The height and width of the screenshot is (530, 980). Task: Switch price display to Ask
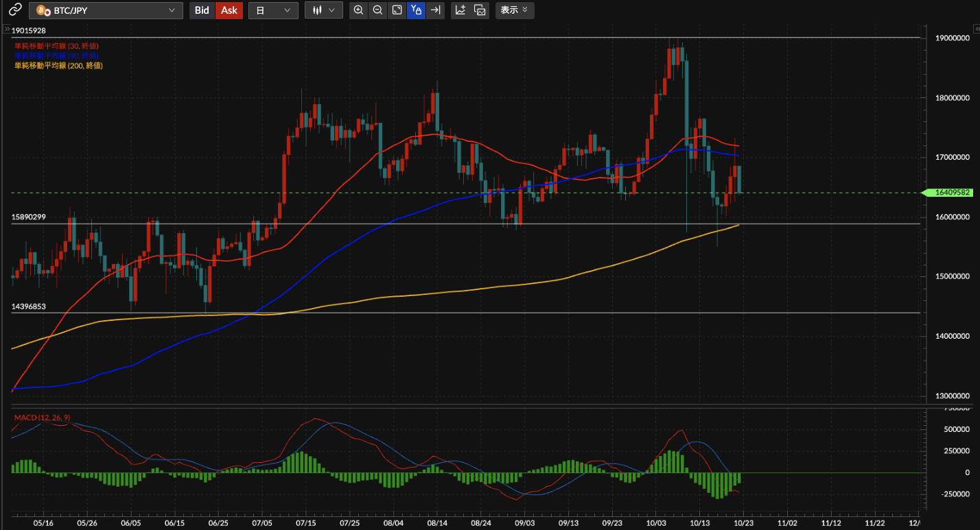[229, 10]
